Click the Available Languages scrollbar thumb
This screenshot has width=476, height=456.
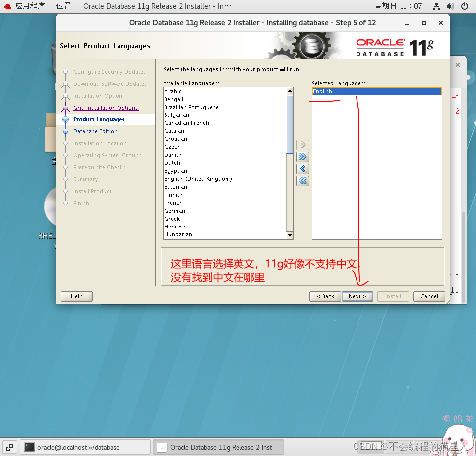[290, 124]
